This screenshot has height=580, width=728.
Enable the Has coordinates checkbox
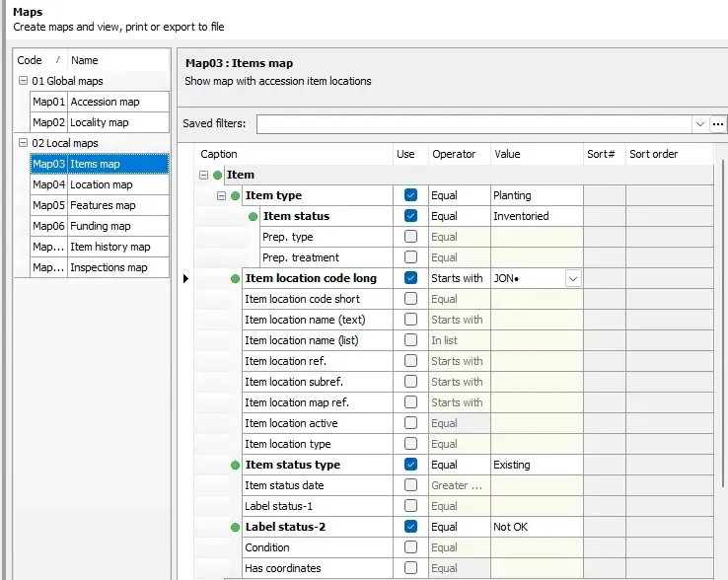pos(410,568)
